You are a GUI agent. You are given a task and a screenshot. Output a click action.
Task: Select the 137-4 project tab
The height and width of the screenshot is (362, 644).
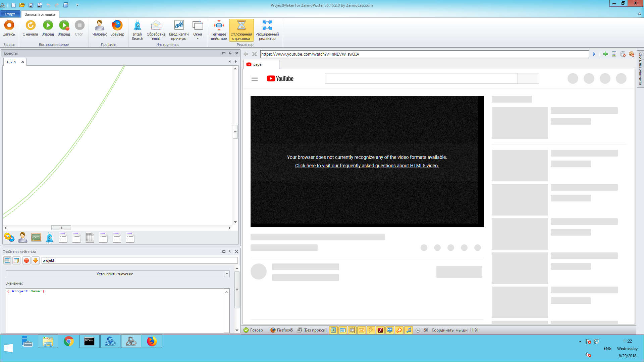[11, 62]
